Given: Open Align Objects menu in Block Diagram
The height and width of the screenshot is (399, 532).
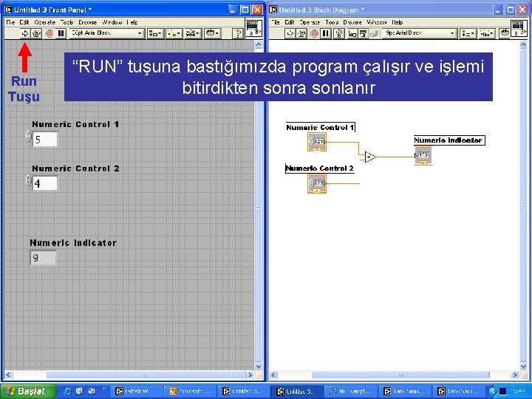Looking at the screenshot, I should (x=468, y=33).
